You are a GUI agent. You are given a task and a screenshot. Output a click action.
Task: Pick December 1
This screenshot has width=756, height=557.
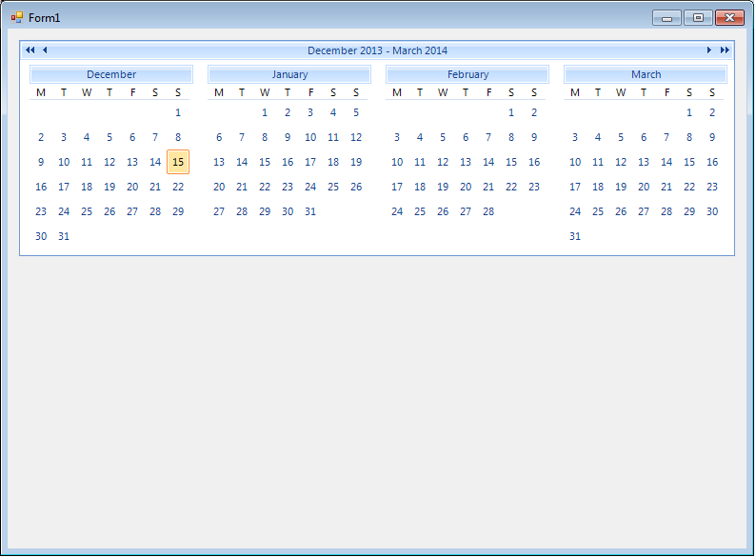pyautogui.click(x=178, y=113)
